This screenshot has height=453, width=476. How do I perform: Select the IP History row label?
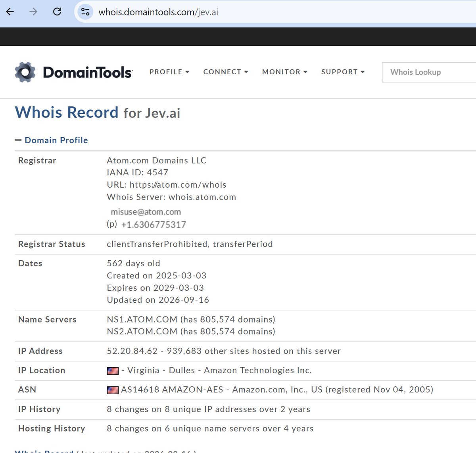[x=39, y=409]
